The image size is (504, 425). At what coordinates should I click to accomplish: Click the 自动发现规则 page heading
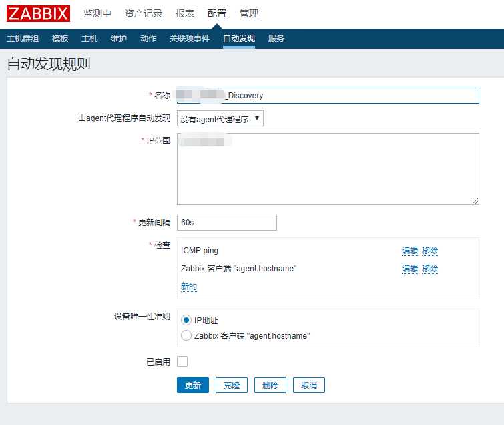click(x=49, y=63)
